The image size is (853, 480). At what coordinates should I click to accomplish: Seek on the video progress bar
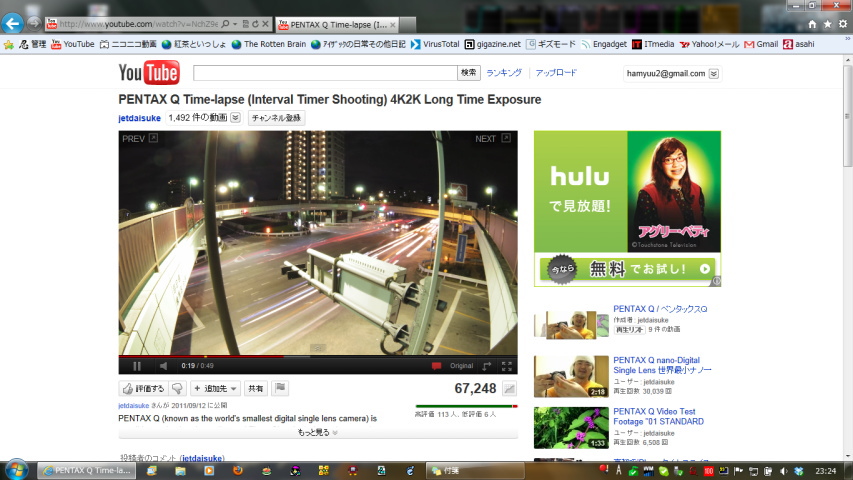pyautogui.click(x=318, y=356)
